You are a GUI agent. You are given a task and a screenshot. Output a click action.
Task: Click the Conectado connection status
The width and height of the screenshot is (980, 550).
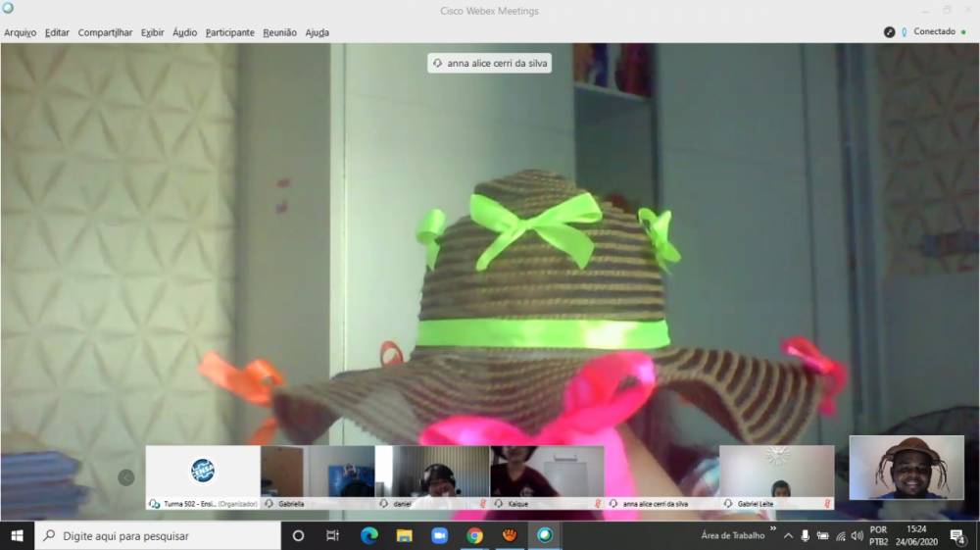934,31
